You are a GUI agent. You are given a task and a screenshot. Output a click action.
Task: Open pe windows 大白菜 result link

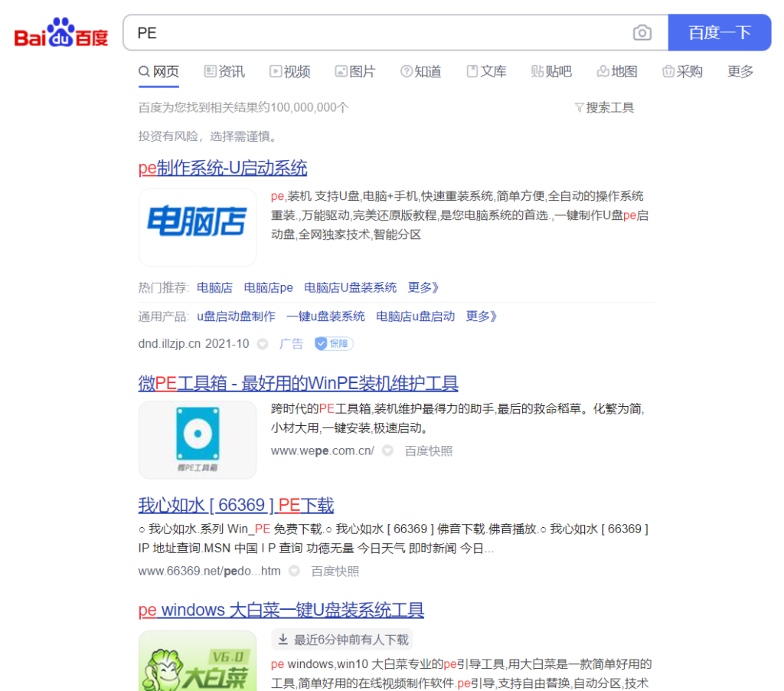pyautogui.click(x=281, y=610)
